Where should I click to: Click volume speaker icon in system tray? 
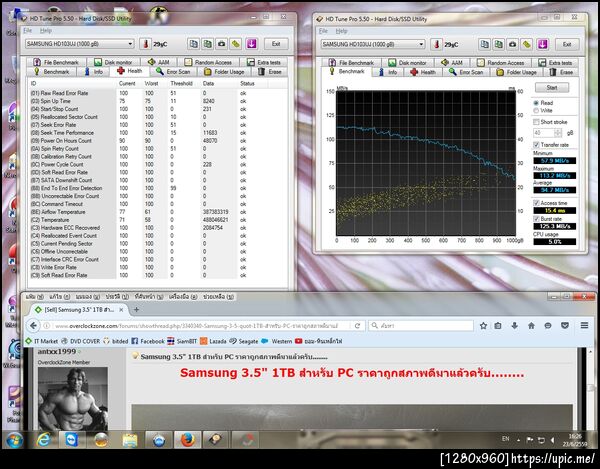pyautogui.click(x=553, y=440)
